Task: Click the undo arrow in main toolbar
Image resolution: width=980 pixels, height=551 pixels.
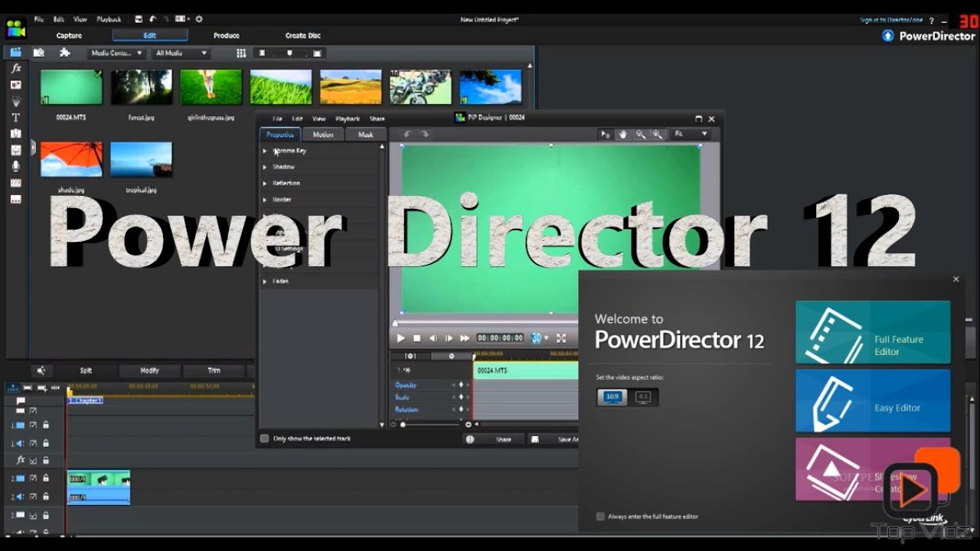Action: click(x=152, y=18)
